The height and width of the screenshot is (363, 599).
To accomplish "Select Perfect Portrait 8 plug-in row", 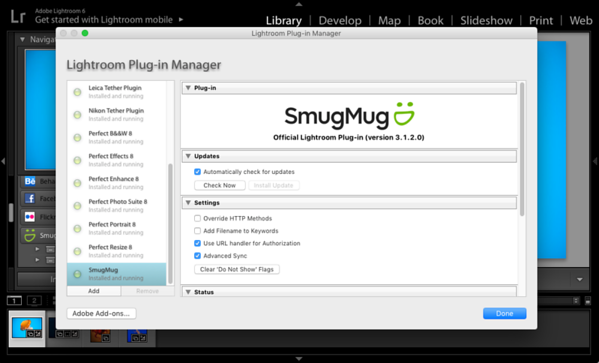I will (117, 228).
